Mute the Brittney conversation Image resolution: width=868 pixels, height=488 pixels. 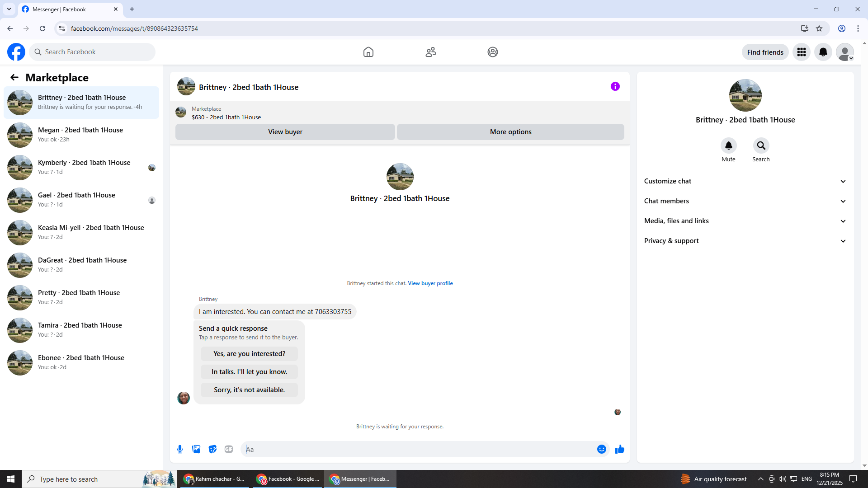coord(728,146)
